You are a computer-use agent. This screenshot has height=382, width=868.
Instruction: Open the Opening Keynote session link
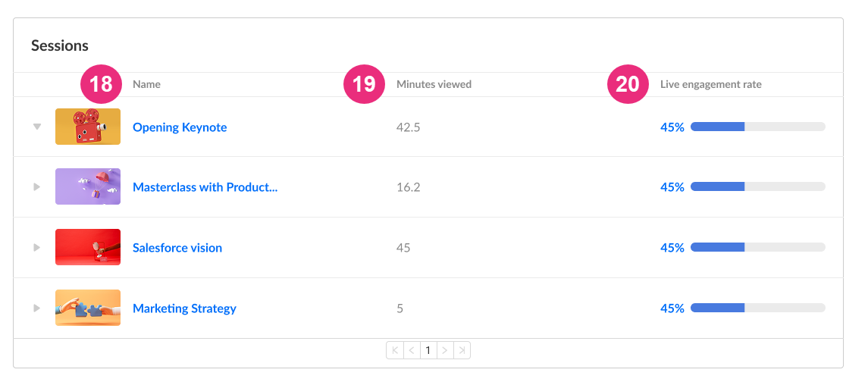[180, 127]
